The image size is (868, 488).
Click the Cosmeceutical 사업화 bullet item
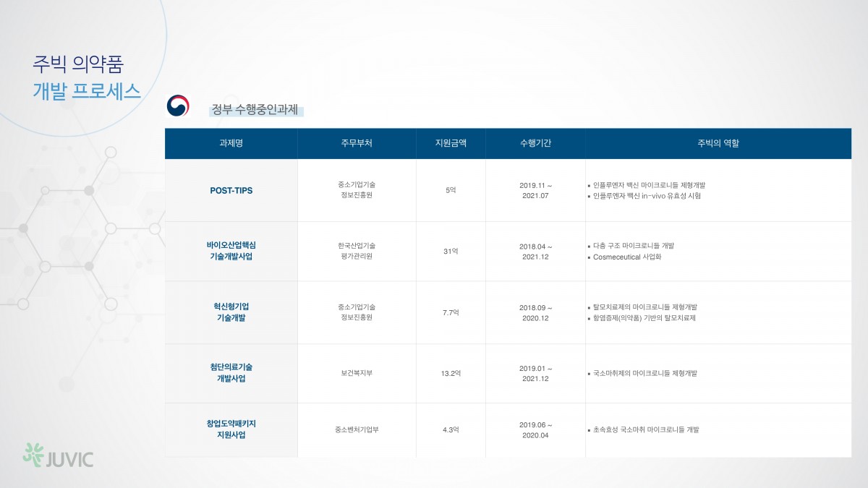click(626, 257)
